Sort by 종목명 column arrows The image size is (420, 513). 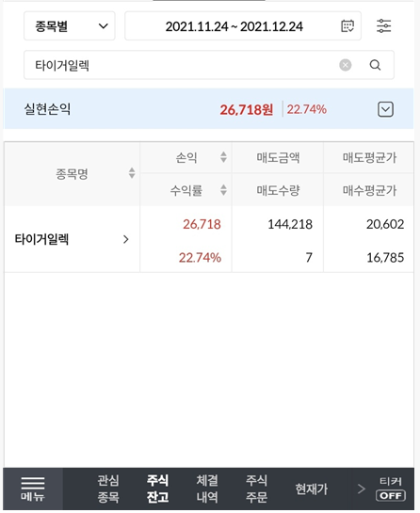pyautogui.click(x=132, y=173)
